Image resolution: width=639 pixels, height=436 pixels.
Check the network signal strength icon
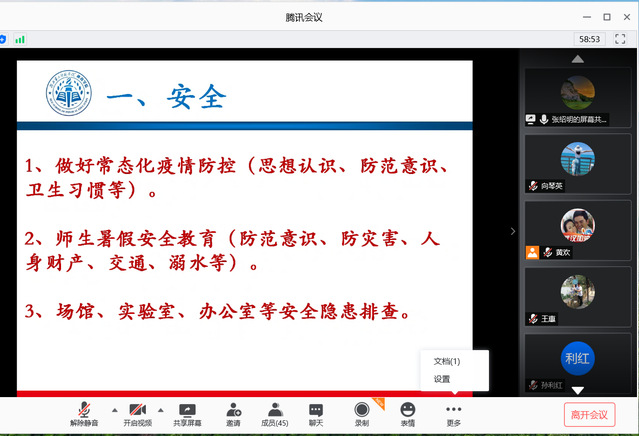[x=20, y=39]
